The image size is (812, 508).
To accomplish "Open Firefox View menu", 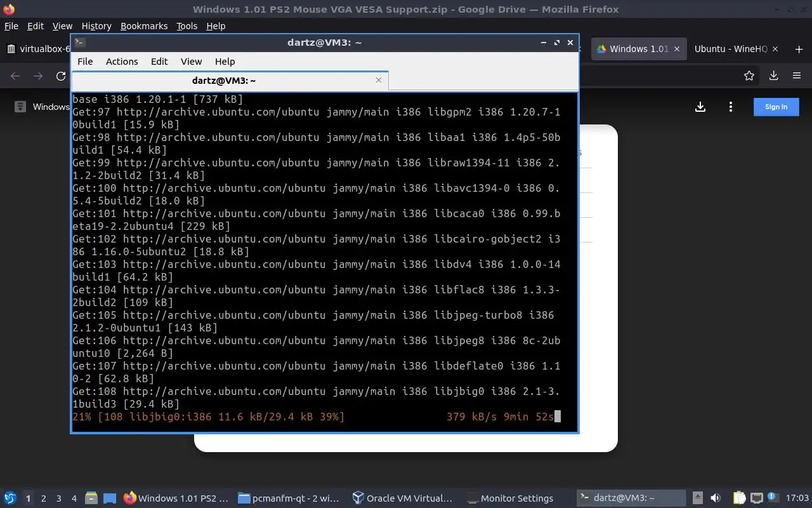I will pyautogui.click(x=62, y=26).
